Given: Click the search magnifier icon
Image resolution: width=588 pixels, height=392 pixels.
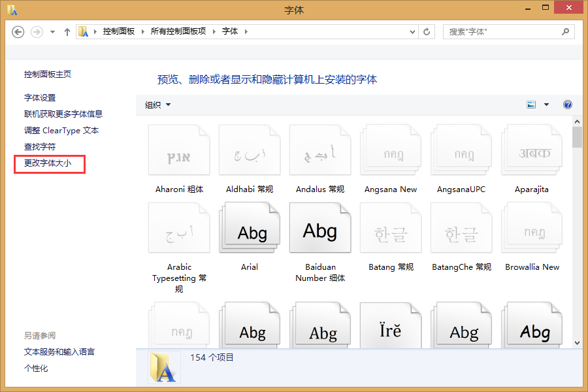Looking at the screenshot, I should [565, 32].
